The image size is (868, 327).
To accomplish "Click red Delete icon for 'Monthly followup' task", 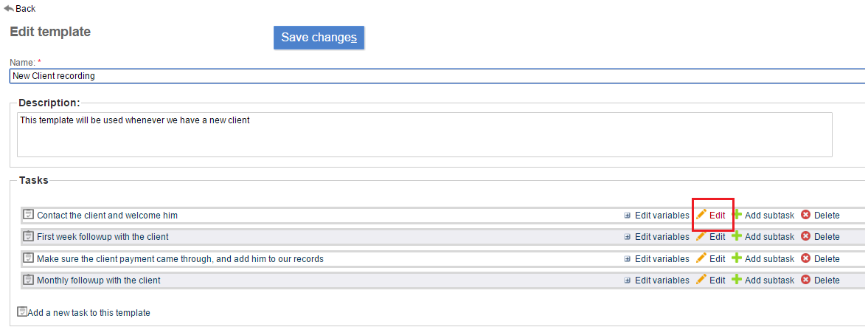I will click(x=805, y=280).
